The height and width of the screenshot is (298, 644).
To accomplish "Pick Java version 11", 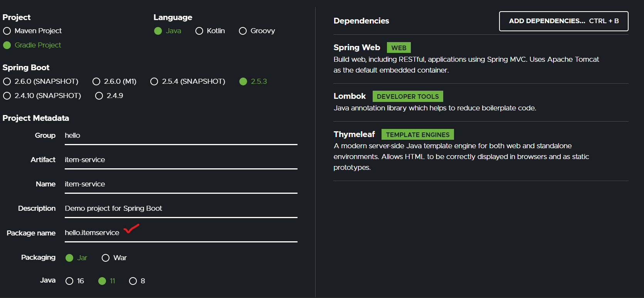I will (107, 281).
